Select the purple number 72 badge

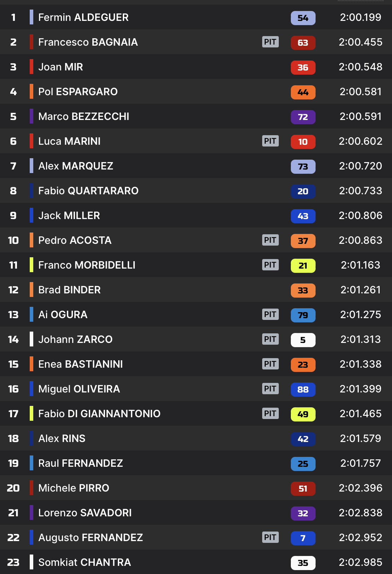[x=303, y=117]
